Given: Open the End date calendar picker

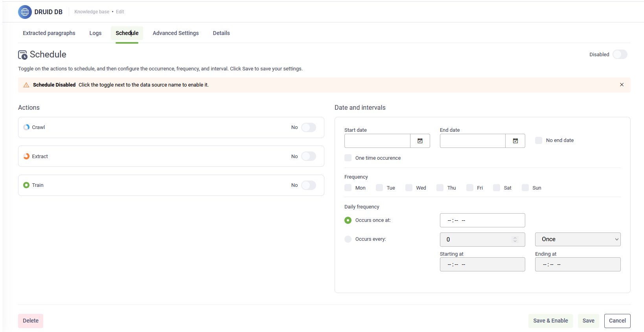Looking at the screenshot, I should coord(515,141).
